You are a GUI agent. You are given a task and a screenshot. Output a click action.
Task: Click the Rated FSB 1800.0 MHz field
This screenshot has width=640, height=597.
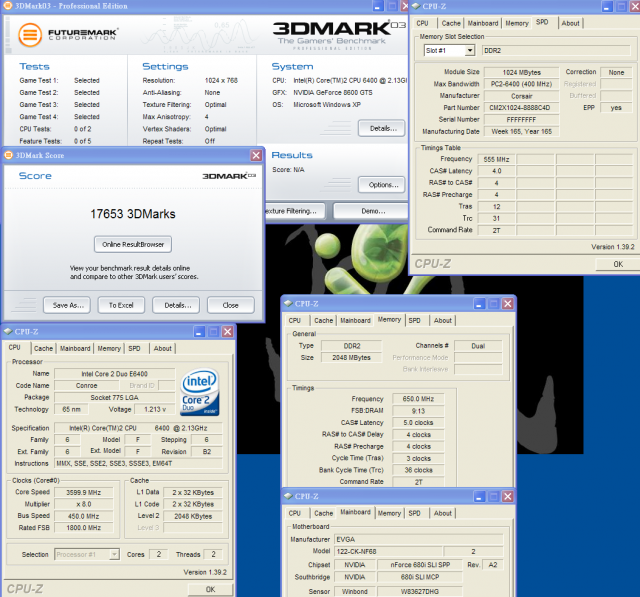click(83, 528)
